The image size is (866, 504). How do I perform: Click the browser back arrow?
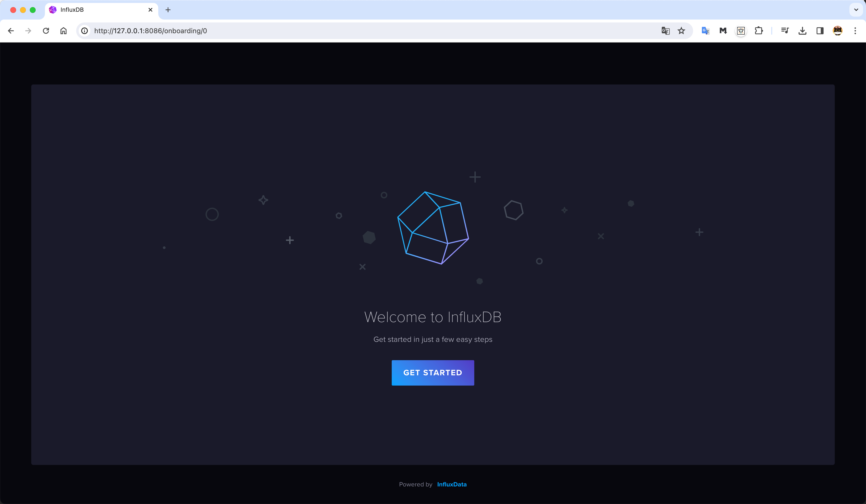pyautogui.click(x=11, y=31)
